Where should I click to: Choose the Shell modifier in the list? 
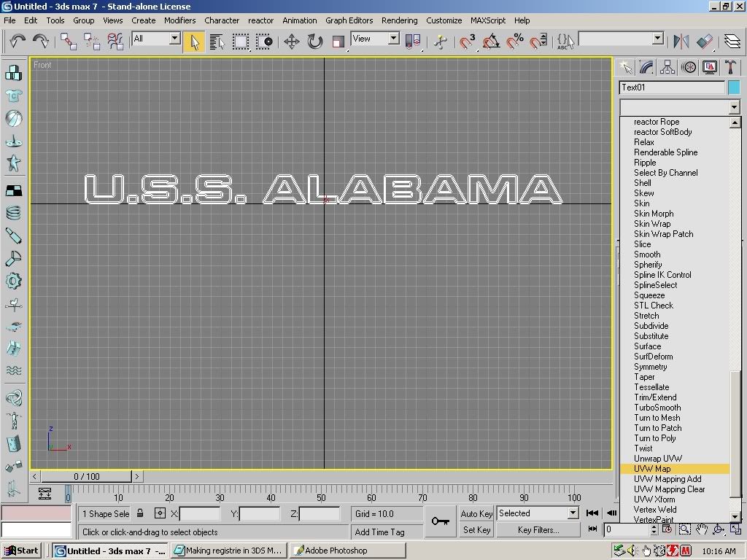point(642,183)
